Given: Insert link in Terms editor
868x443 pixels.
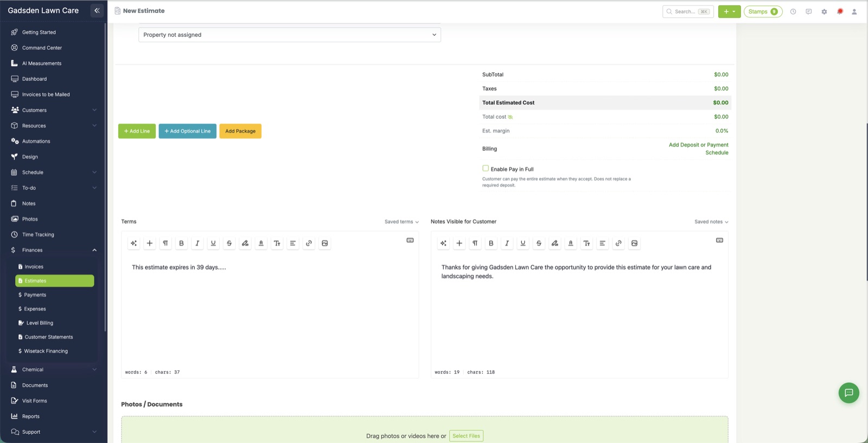Looking at the screenshot, I should point(309,243).
